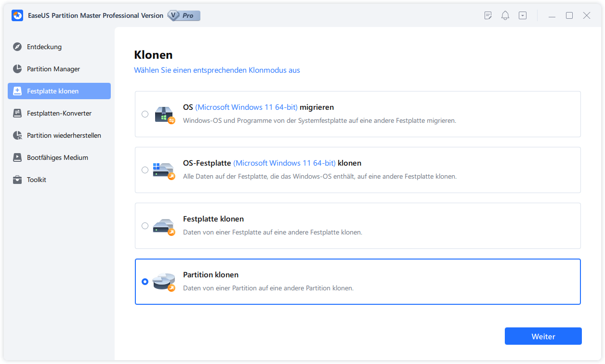Click 'Daten von einer Festplatte' description
This screenshot has height=364, width=605.
point(273,232)
